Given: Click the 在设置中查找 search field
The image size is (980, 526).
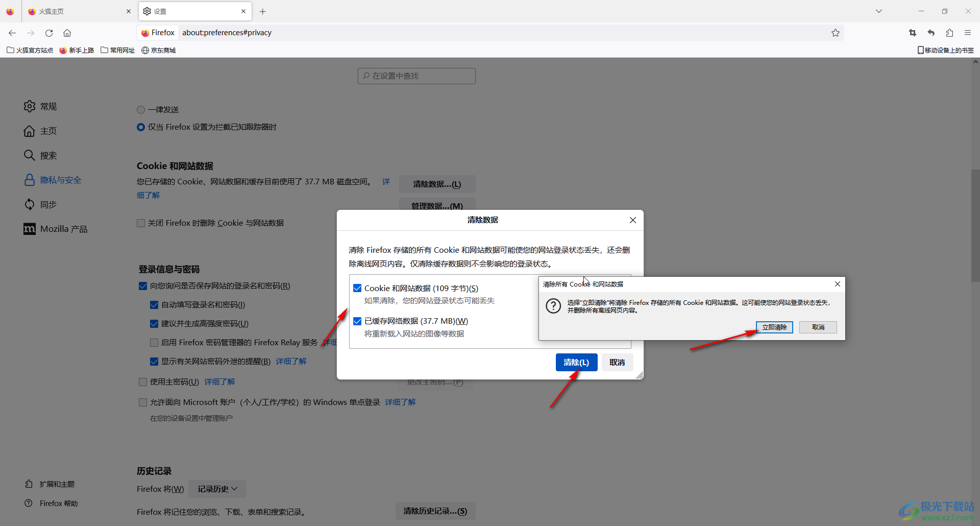Looking at the screenshot, I should click(x=416, y=76).
